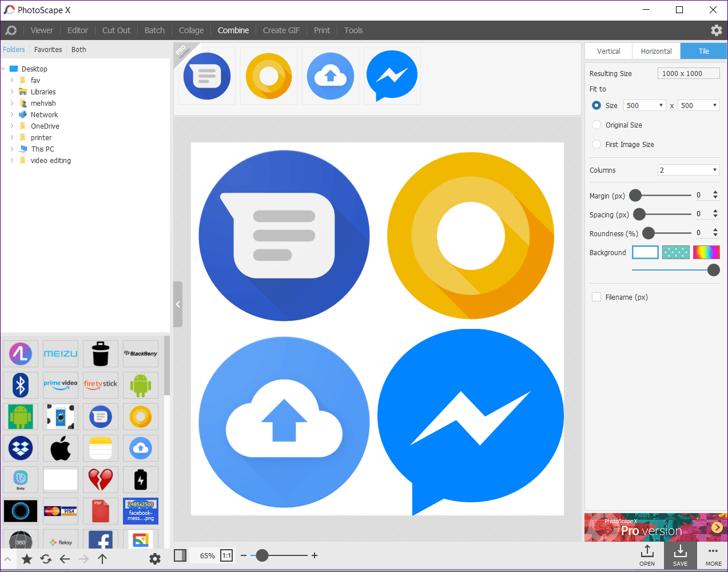Click the Spacing slider handle
Viewport: 728px width, 572px height.
[x=639, y=214]
